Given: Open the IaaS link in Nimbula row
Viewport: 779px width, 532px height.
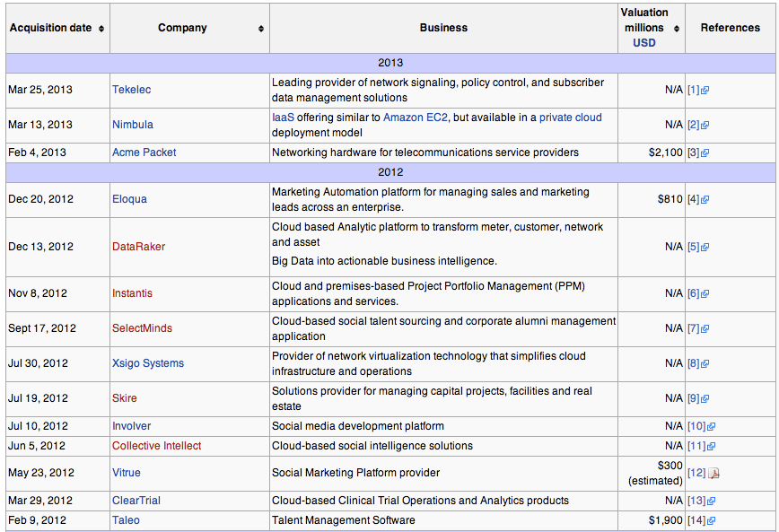Looking at the screenshot, I should tap(283, 118).
